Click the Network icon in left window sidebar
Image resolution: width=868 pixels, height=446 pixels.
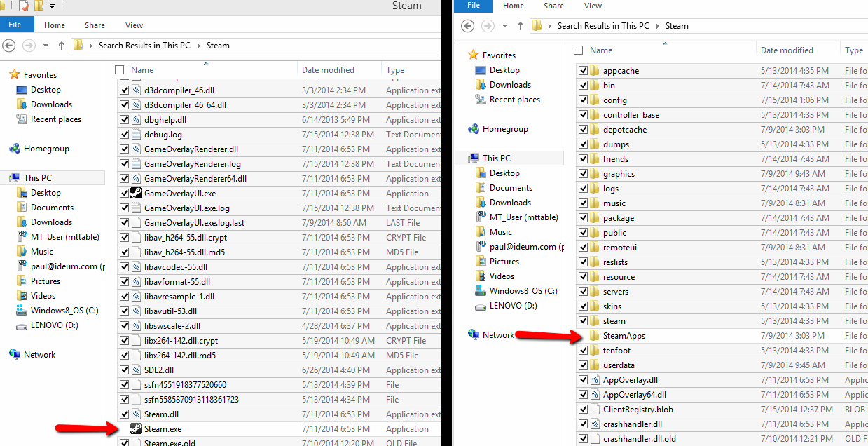15,354
